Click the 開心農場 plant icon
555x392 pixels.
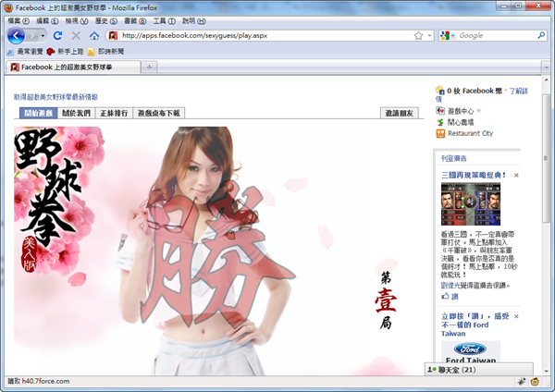pyautogui.click(x=440, y=122)
